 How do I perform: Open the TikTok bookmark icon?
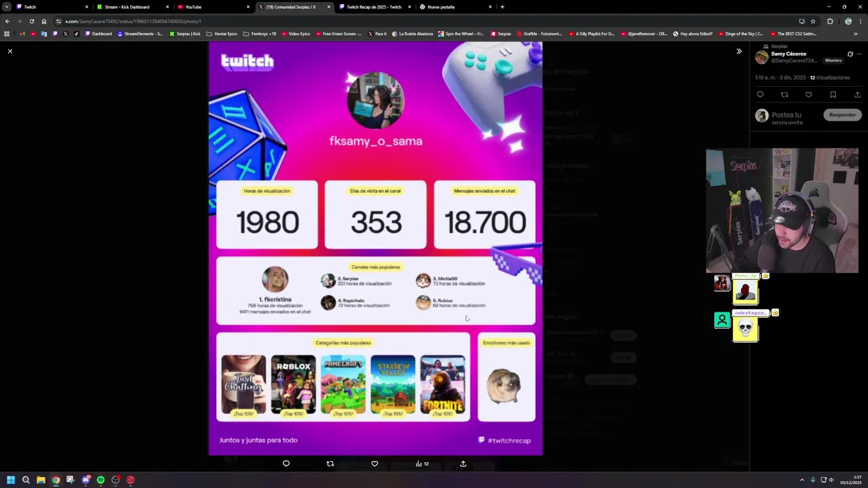[x=76, y=34]
